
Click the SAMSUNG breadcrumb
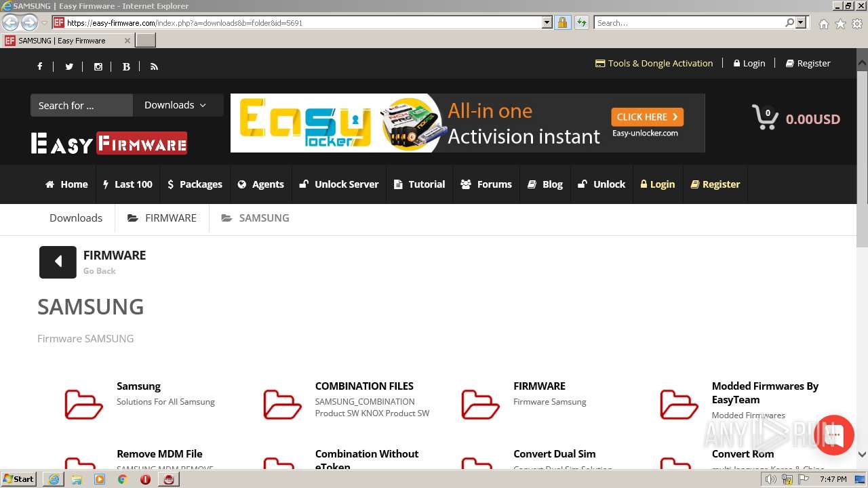pos(256,218)
